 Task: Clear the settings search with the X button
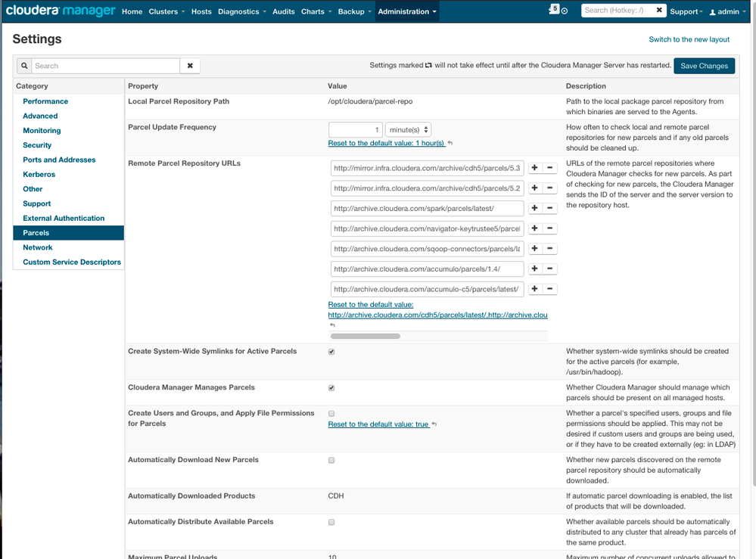pos(190,66)
